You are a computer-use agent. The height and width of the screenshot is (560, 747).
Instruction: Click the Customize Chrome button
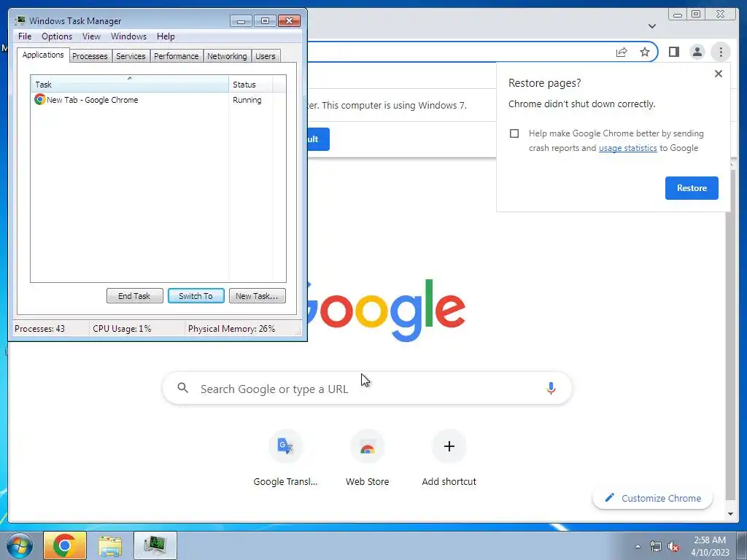(652, 498)
